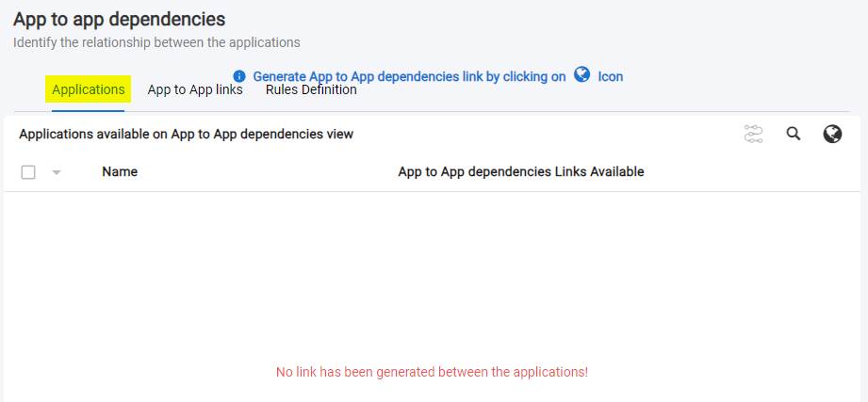Click the Name column header

120,171
